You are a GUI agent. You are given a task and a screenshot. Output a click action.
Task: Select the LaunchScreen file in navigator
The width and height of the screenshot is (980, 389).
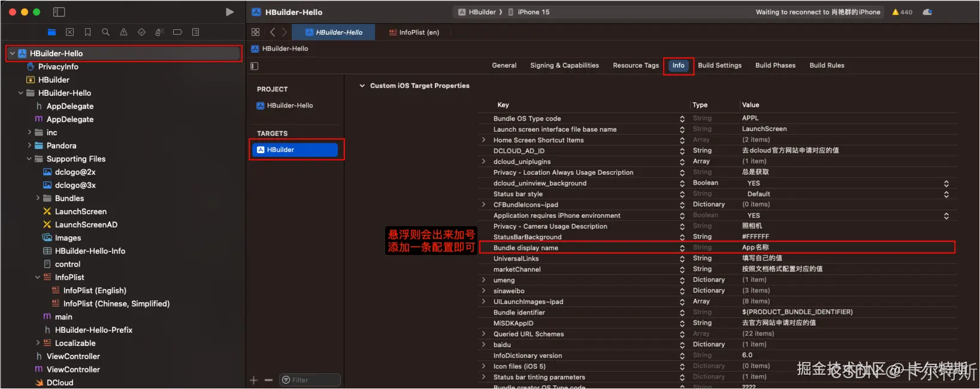(x=80, y=211)
